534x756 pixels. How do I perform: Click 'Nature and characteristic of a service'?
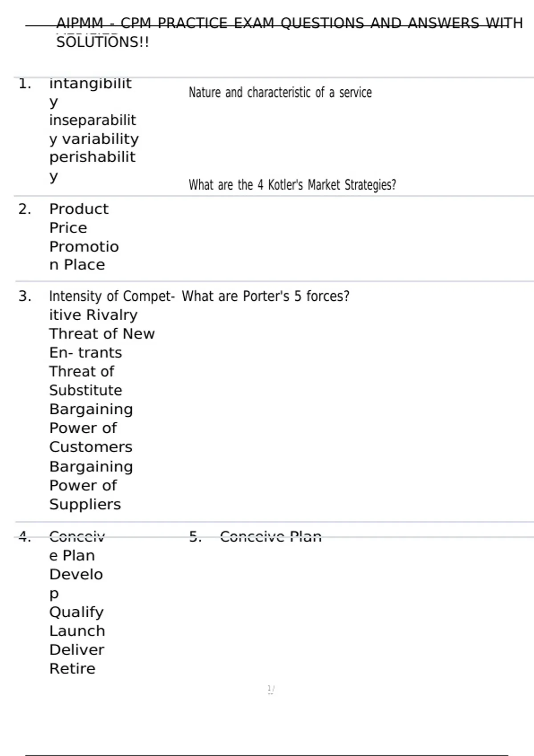pos(280,92)
